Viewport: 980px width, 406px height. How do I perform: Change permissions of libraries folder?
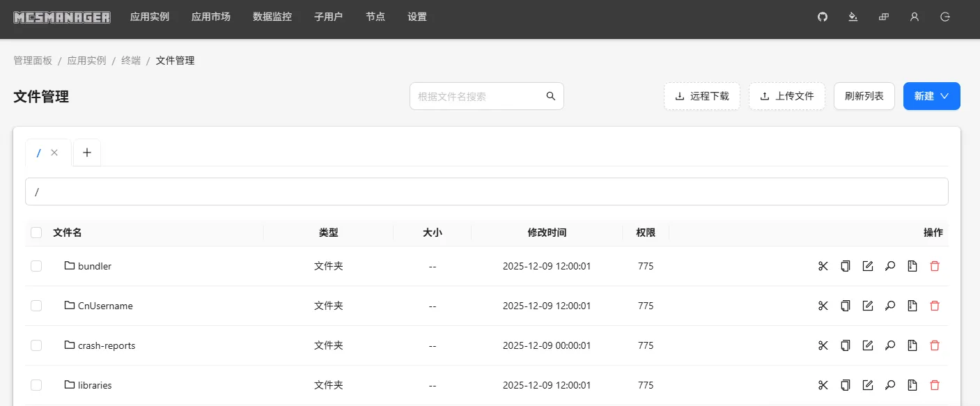tap(890, 385)
